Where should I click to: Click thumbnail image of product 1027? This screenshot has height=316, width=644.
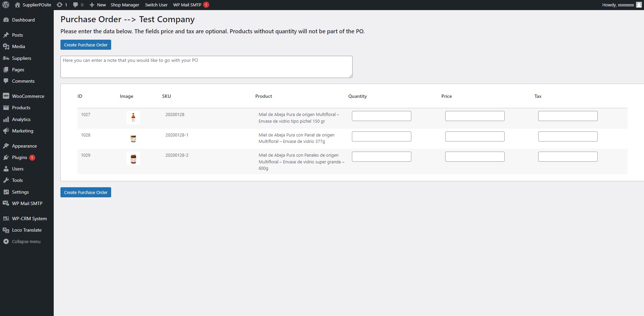point(133,118)
